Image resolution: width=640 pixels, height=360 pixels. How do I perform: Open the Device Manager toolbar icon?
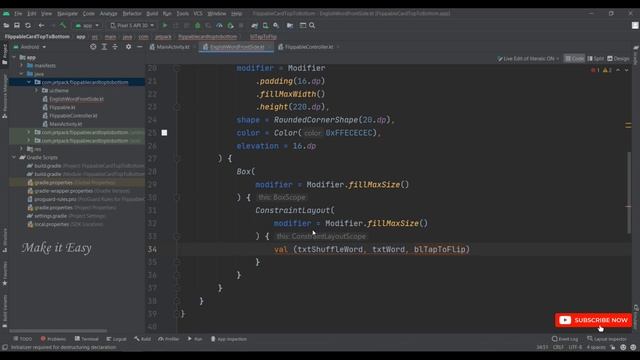(x=265, y=25)
